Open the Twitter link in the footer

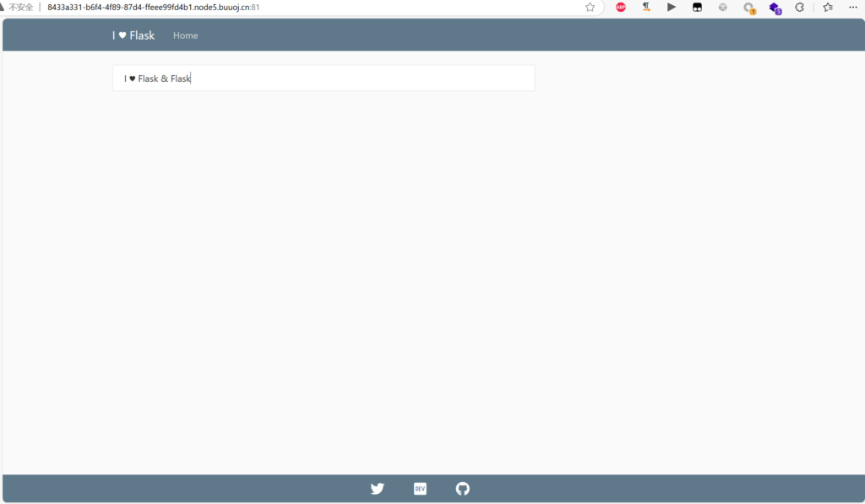click(378, 489)
